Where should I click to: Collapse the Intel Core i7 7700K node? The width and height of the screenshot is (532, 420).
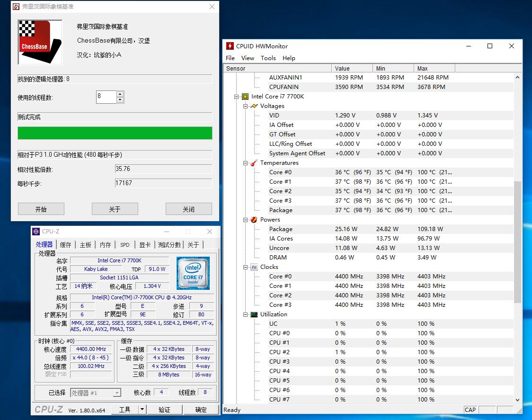[x=236, y=97]
